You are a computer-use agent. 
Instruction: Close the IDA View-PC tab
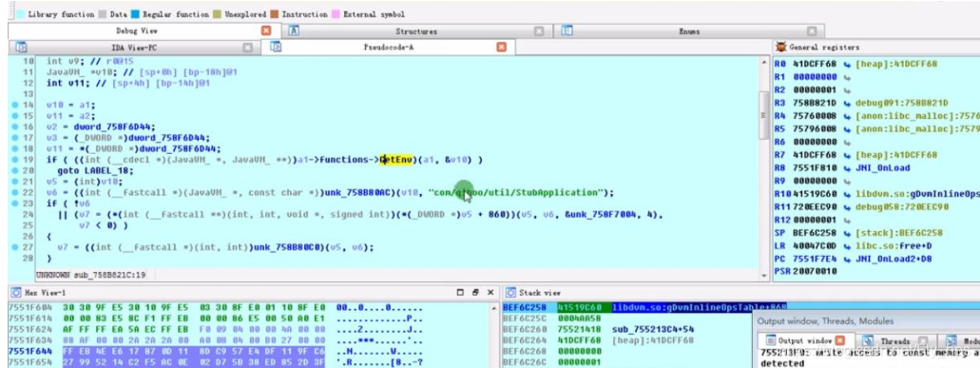[x=247, y=48]
